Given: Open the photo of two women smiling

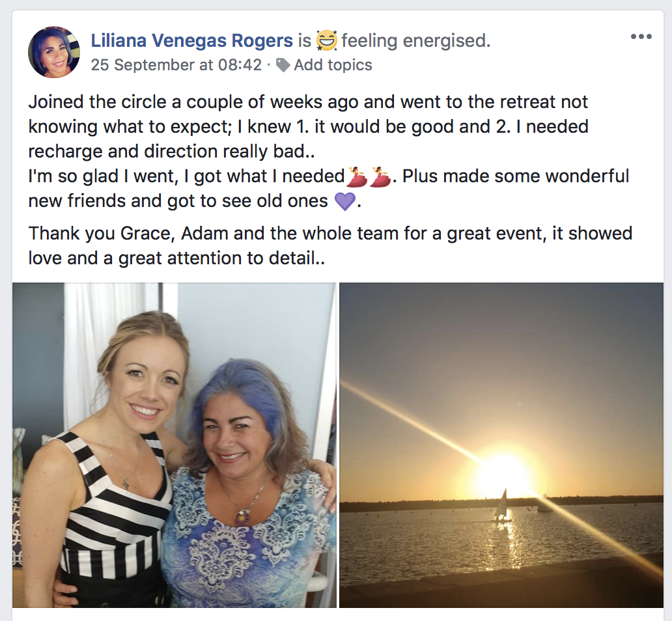Looking at the screenshot, I should [175, 445].
